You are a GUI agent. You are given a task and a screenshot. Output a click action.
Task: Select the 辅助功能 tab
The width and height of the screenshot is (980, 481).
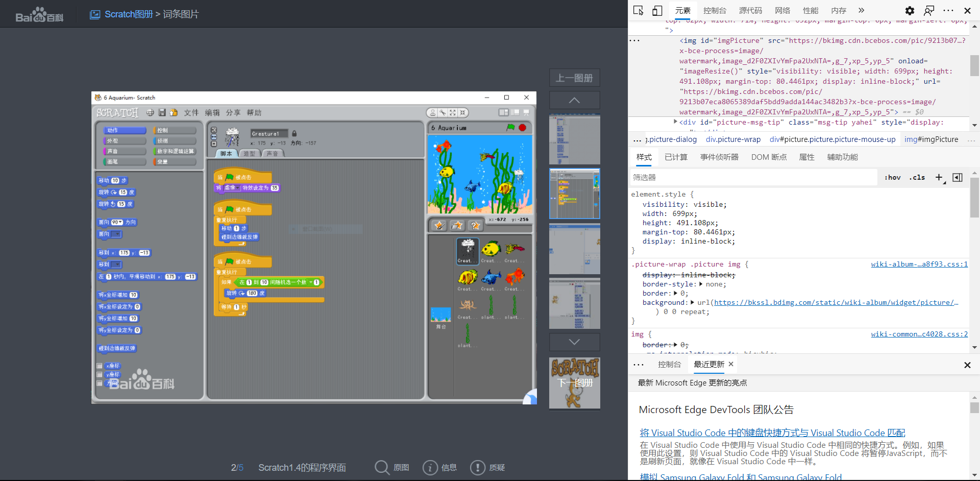(842, 157)
